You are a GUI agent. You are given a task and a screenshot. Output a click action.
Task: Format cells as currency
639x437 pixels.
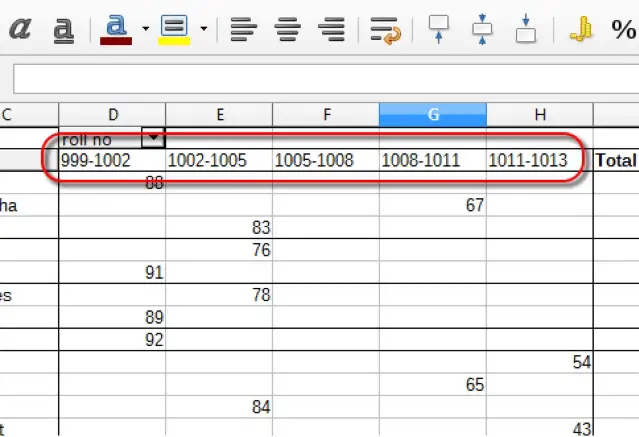582,29
